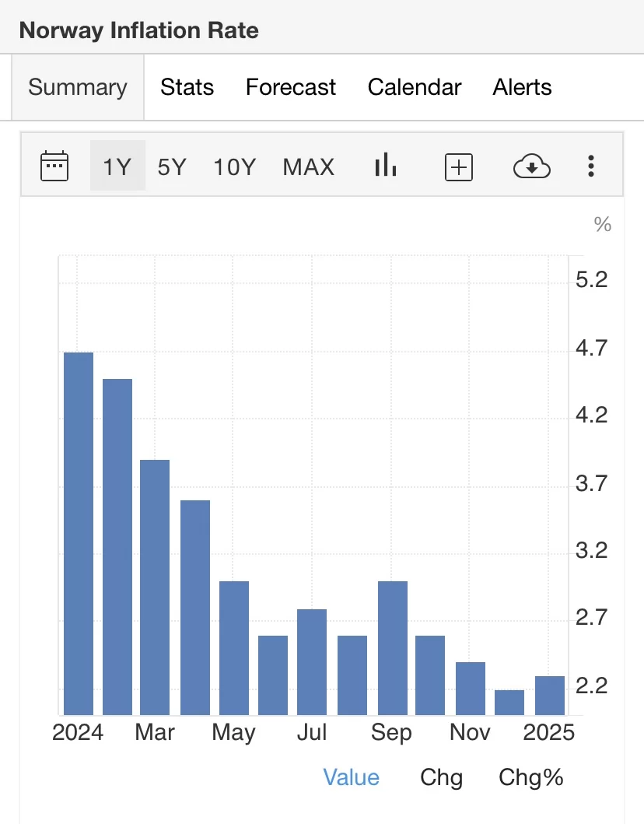Show the MAX historical range
Viewport: 644px width, 824px height.
pyautogui.click(x=309, y=167)
